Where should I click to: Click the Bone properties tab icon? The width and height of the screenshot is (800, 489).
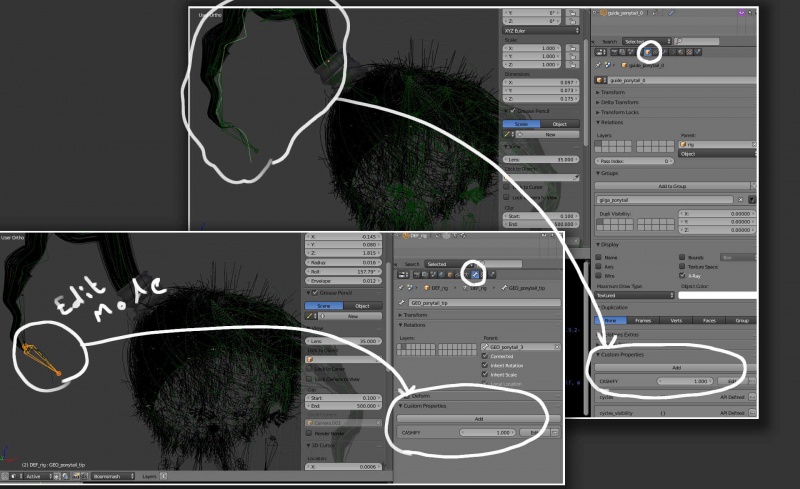point(476,274)
